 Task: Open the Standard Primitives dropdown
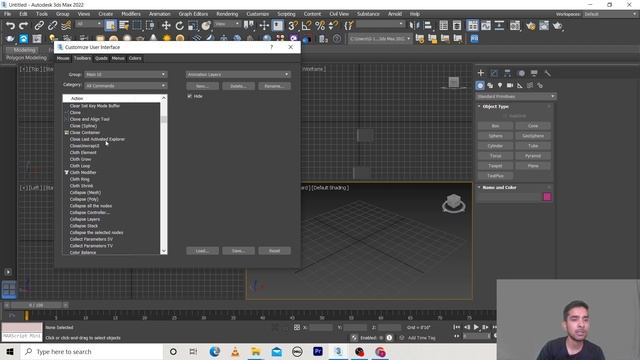[516, 96]
